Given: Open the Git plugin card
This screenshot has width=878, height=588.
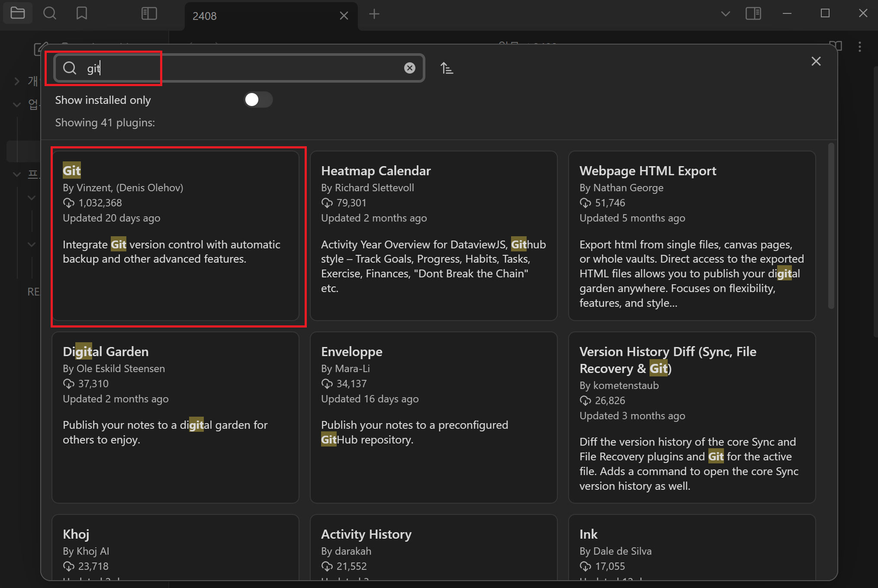Looking at the screenshot, I should 175,235.
